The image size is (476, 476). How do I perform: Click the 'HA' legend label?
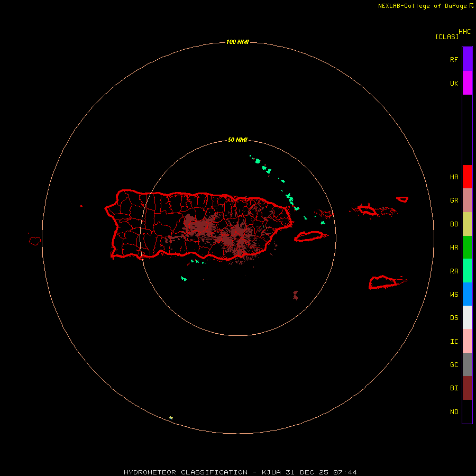[454, 177]
